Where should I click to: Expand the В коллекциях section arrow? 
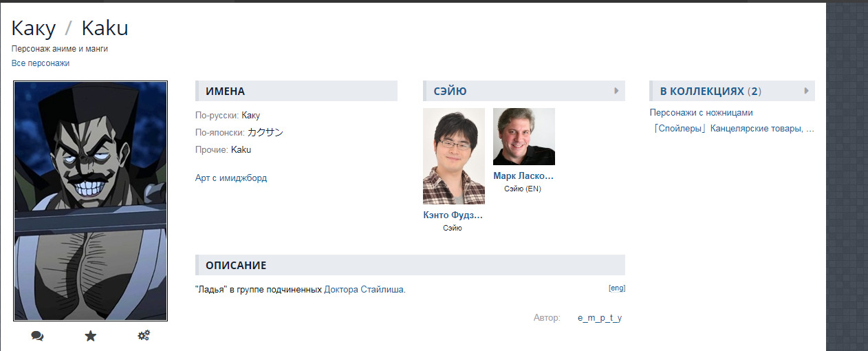click(806, 91)
